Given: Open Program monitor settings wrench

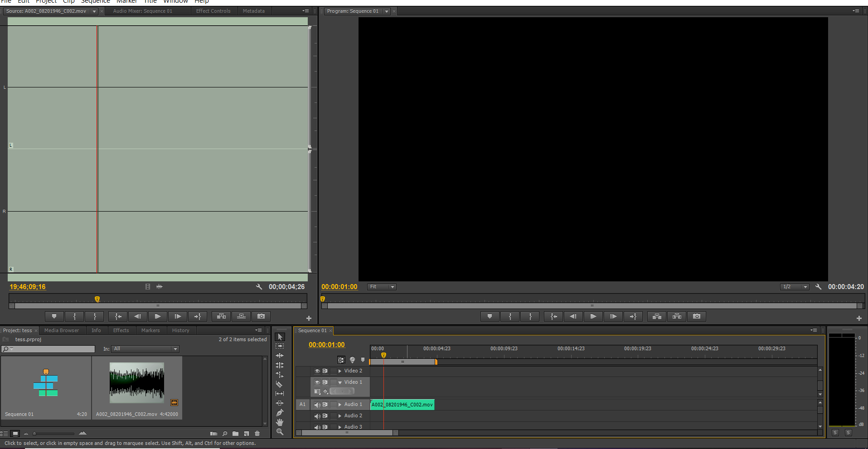Looking at the screenshot, I should [x=818, y=287].
